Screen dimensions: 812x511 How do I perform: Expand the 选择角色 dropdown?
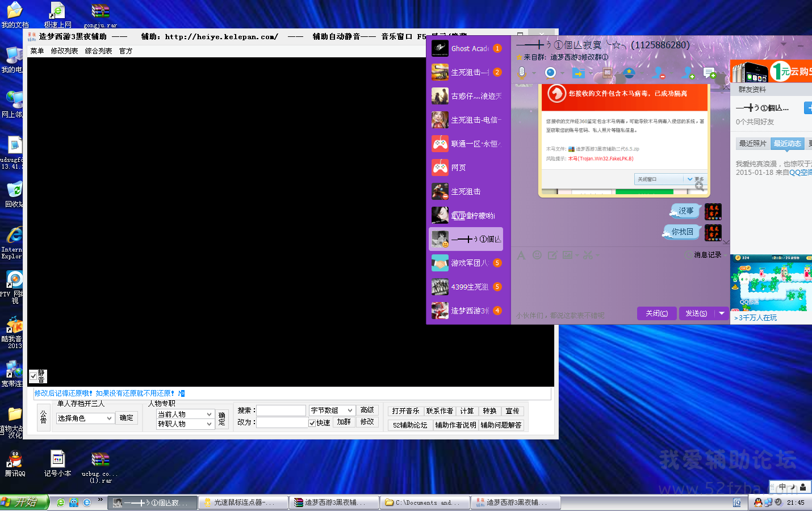[110, 418]
